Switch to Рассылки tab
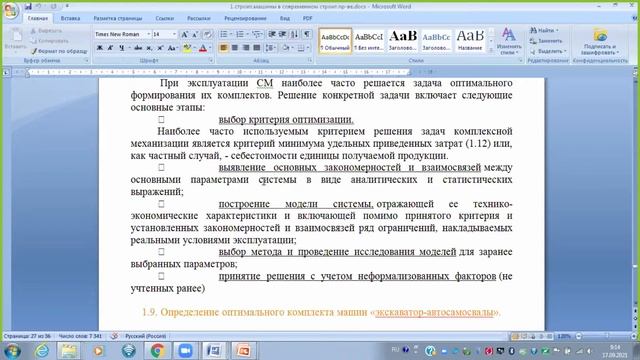 [x=198, y=18]
